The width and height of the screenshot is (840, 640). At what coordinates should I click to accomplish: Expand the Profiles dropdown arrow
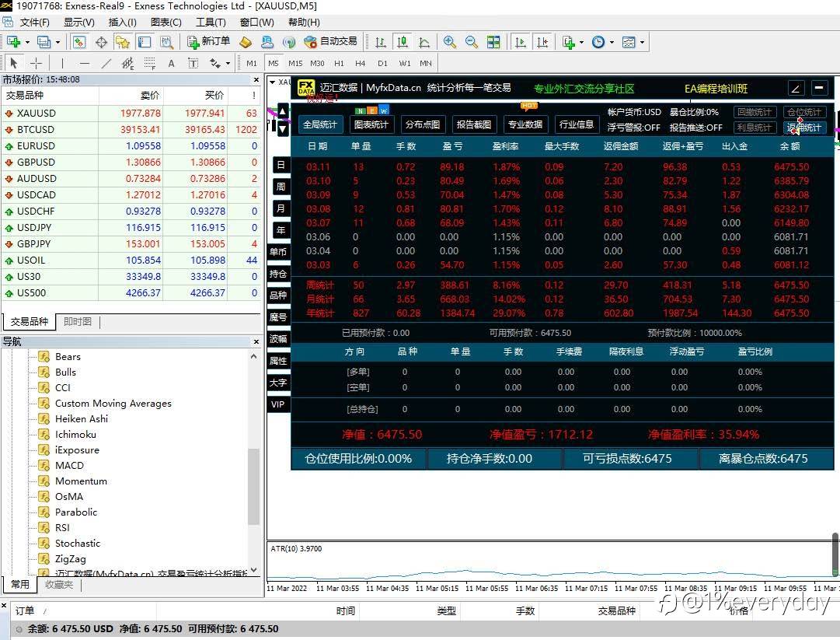(x=58, y=42)
